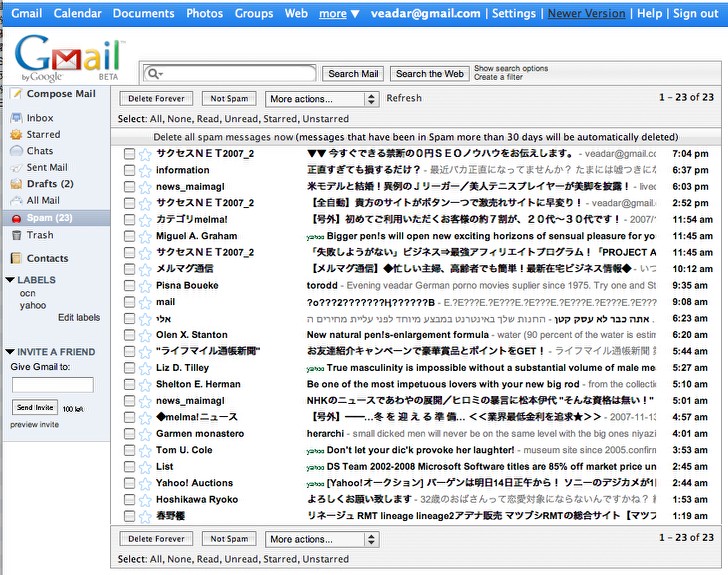This screenshot has width=728, height=575.
Task: Open the top More actions dropdown
Action: [322, 99]
